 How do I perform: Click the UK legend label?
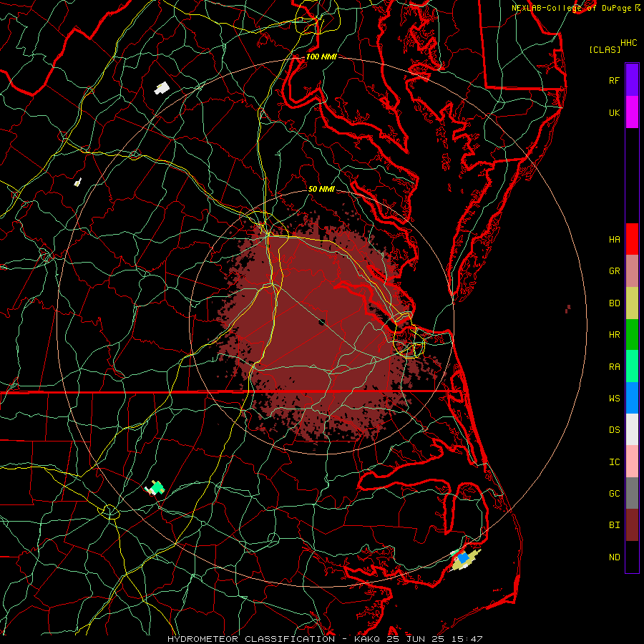pos(615,112)
